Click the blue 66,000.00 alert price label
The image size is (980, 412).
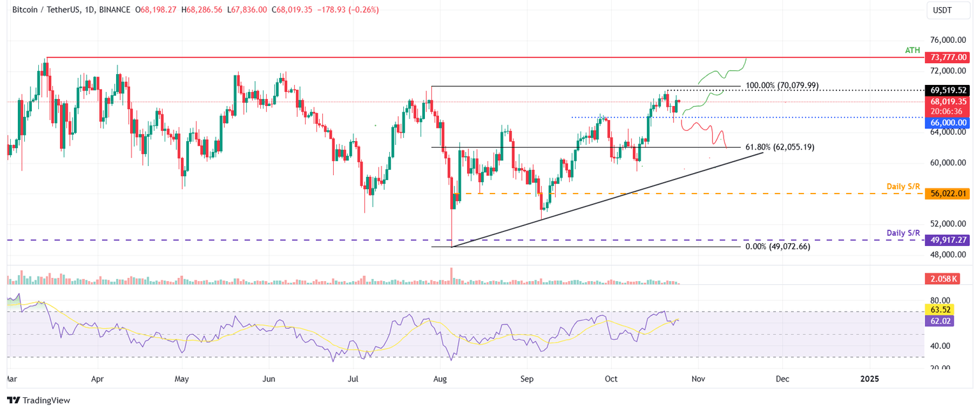click(946, 123)
